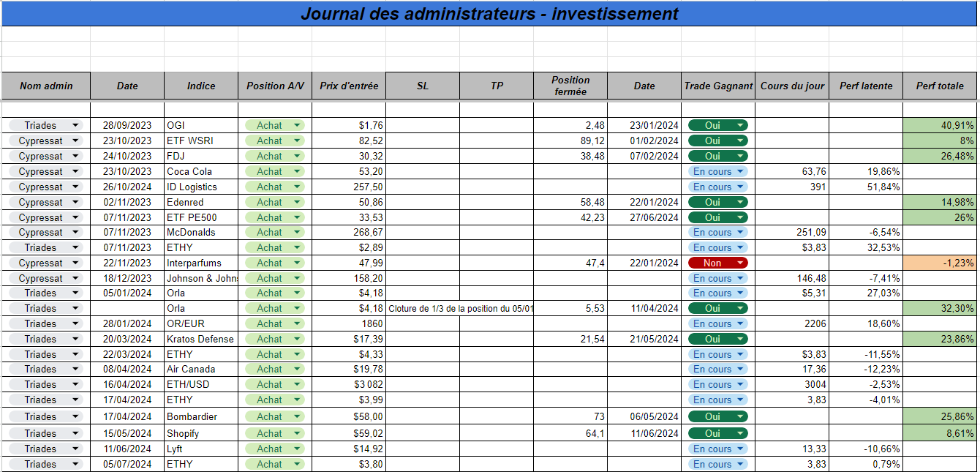Open En cours dropdown for Air Canada
The image size is (980, 472).
718,369
